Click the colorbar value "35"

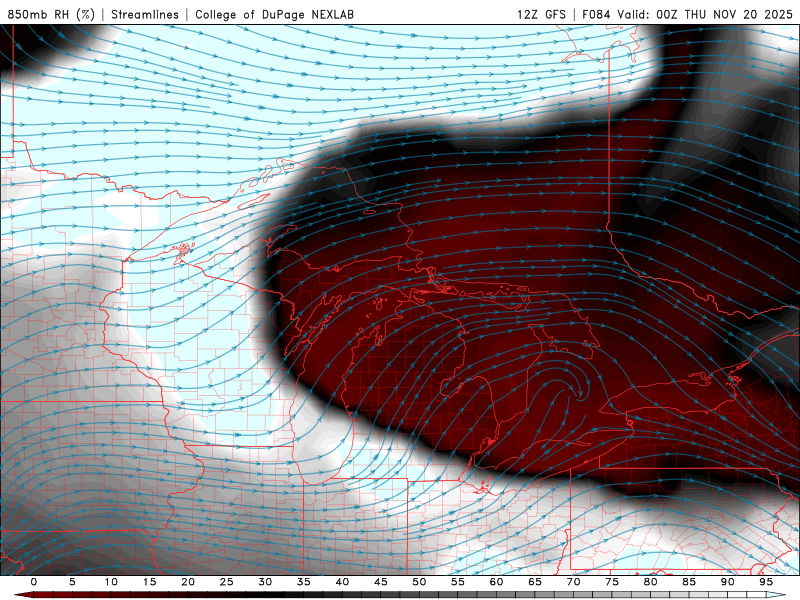(304, 582)
